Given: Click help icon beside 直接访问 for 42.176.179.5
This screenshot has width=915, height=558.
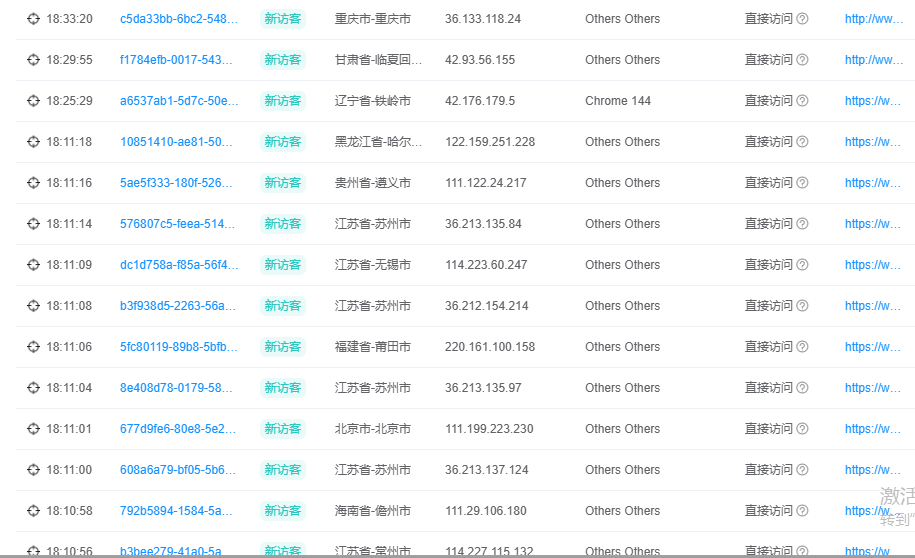Looking at the screenshot, I should [x=802, y=100].
